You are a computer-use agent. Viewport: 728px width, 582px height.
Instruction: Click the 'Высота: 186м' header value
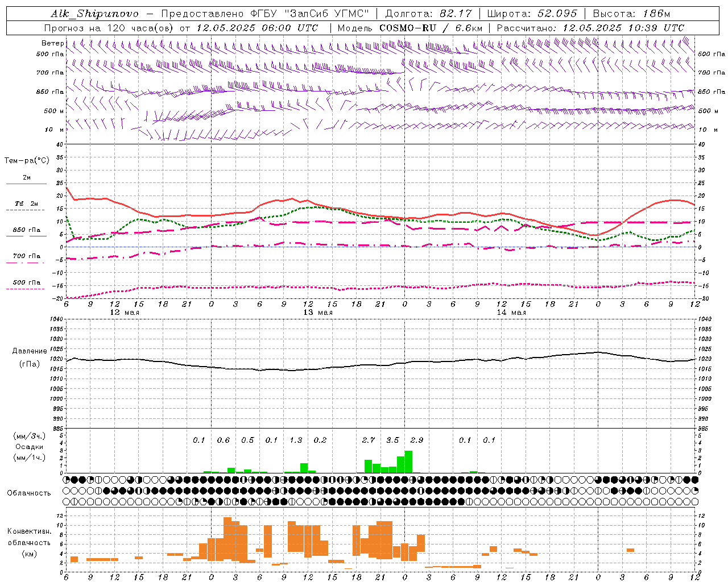point(631,14)
